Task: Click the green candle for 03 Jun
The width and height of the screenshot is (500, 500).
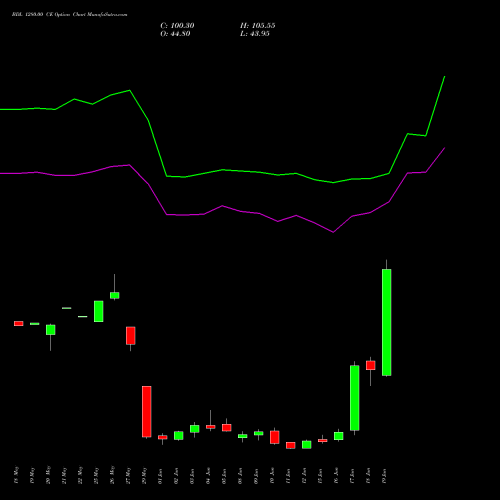Action: pyautogui.click(x=195, y=429)
